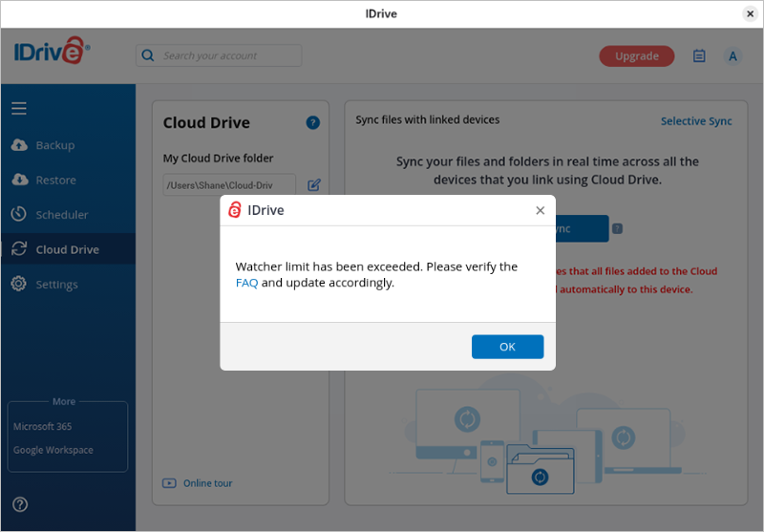Image resolution: width=764 pixels, height=532 pixels.
Task: Open the Restore section
Action: [55, 181]
